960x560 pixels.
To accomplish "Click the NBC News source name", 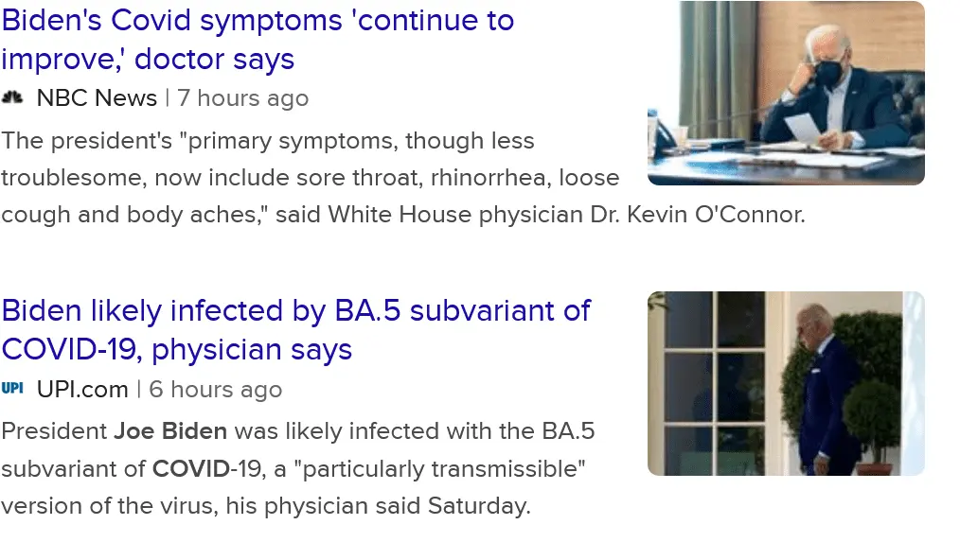I will coord(97,97).
